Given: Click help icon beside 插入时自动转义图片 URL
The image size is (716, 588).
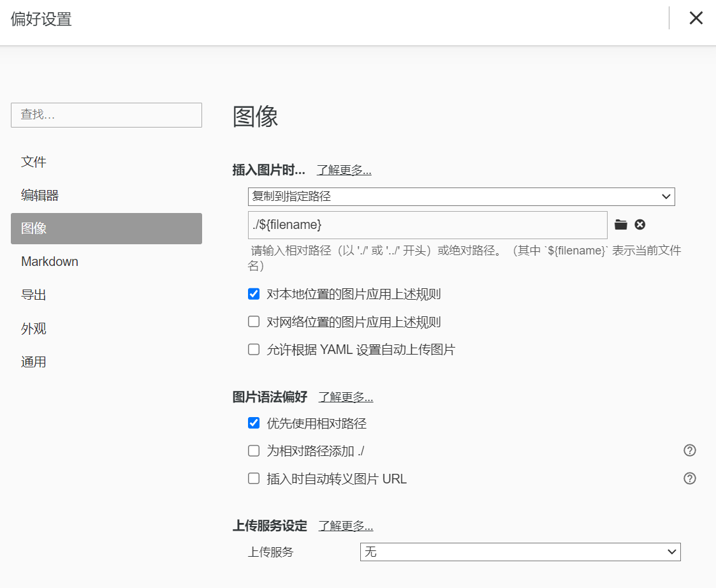Looking at the screenshot, I should pyautogui.click(x=689, y=478).
